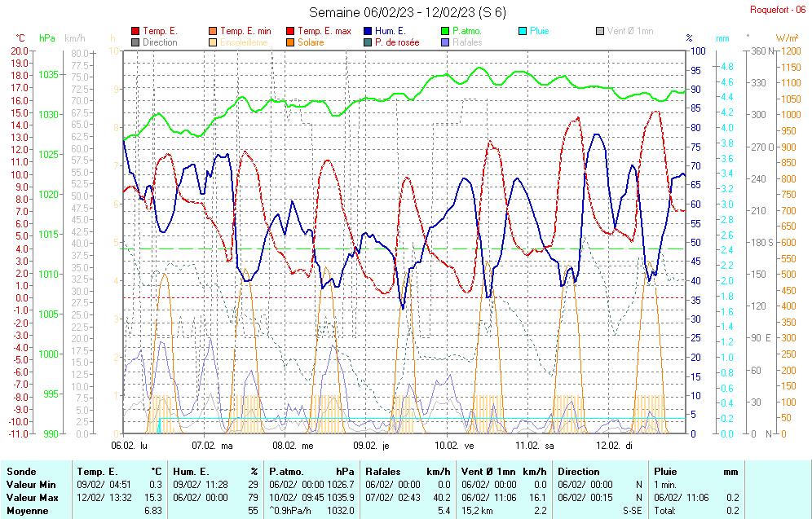Click the blue Hum. E. legend swatch
This screenshot has height=519, width=812.
(368, 31)
